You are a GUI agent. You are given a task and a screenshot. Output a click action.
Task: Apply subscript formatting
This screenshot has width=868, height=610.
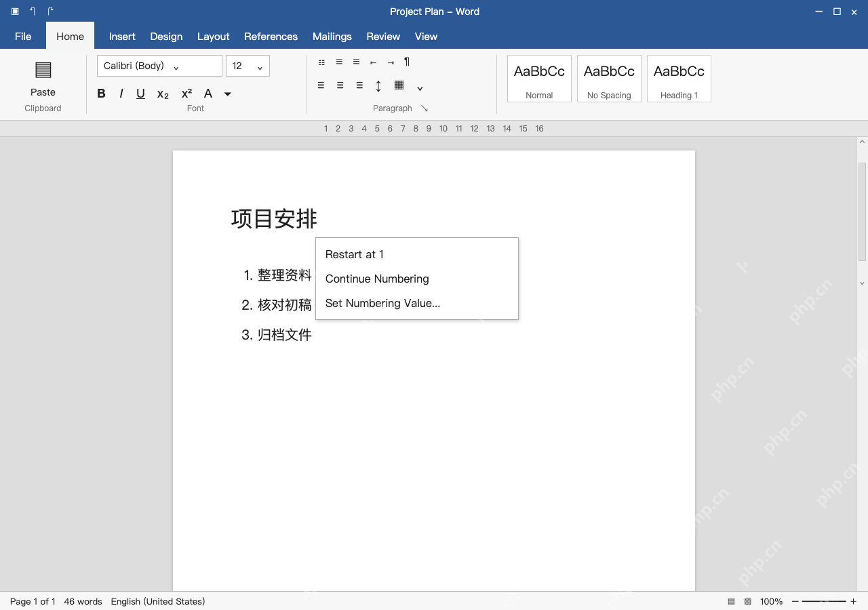[163, 94]
